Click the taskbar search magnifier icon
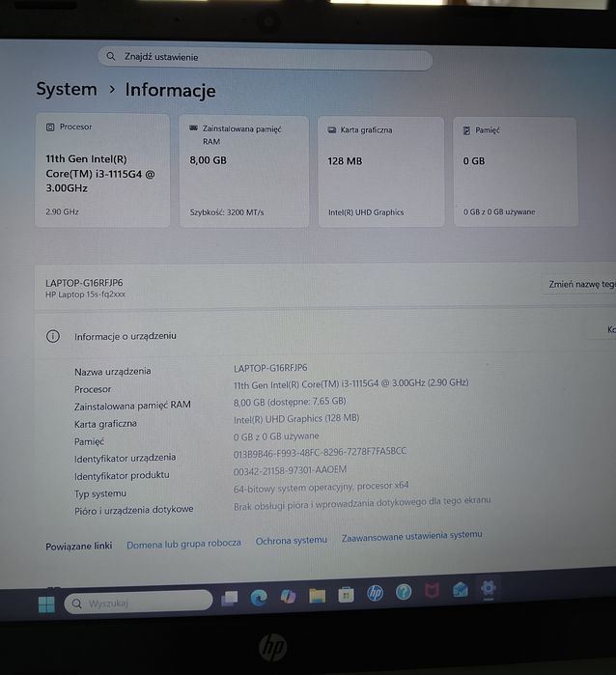This screenshot has width=616, height=675. tap(76, 604)
